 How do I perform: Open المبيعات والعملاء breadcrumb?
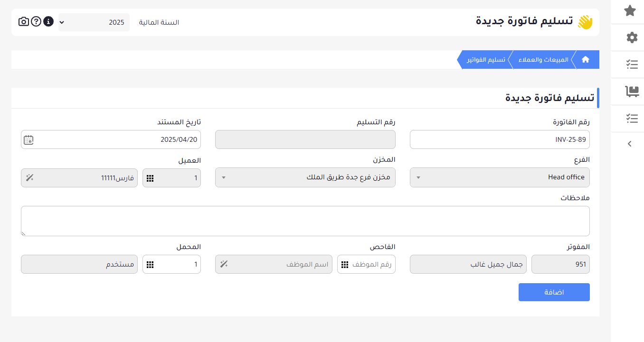[544, 60]
